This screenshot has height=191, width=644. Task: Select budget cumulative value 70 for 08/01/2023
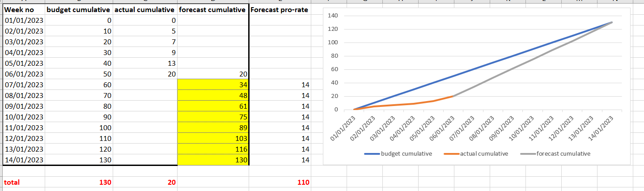(79, 95)
